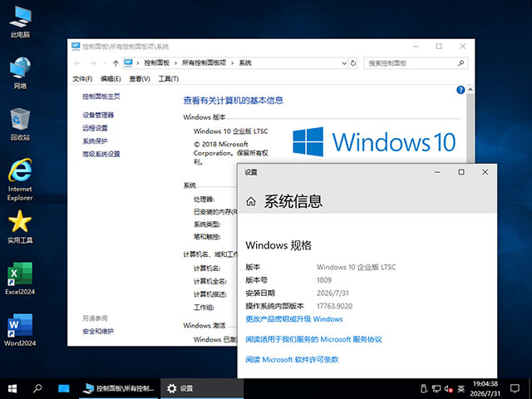Click Windows 10 企业版 LTSC in Settings
The image size is (532, 399).
[357, 268]
